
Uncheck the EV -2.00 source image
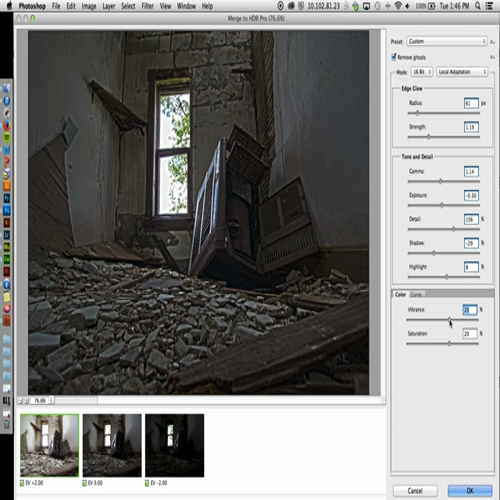(x=147, y=483)
